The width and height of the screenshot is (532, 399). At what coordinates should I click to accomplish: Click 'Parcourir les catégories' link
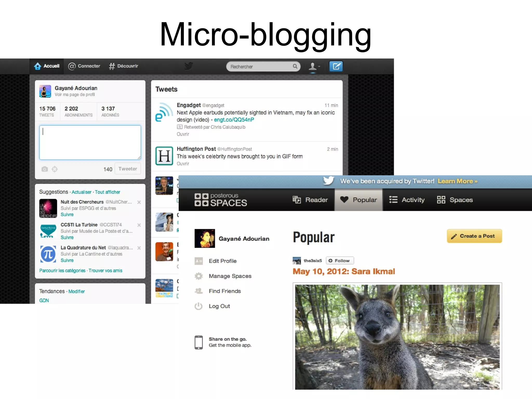point(62,270)
